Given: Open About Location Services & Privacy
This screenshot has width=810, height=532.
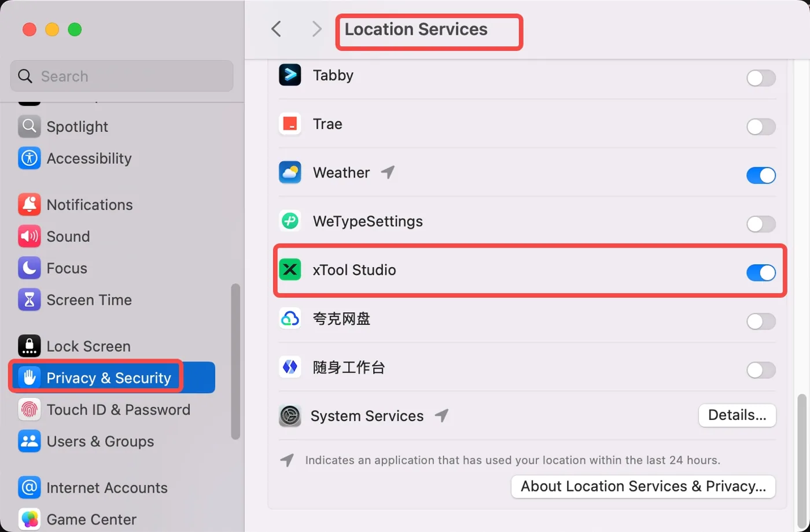Looking at the screenshot, I should click(643, 486).
